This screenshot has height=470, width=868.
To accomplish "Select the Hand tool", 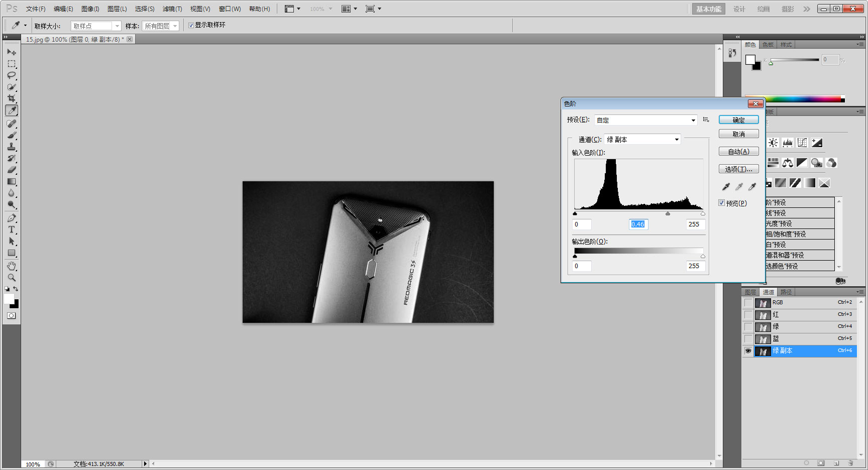I will pos(12,266).
